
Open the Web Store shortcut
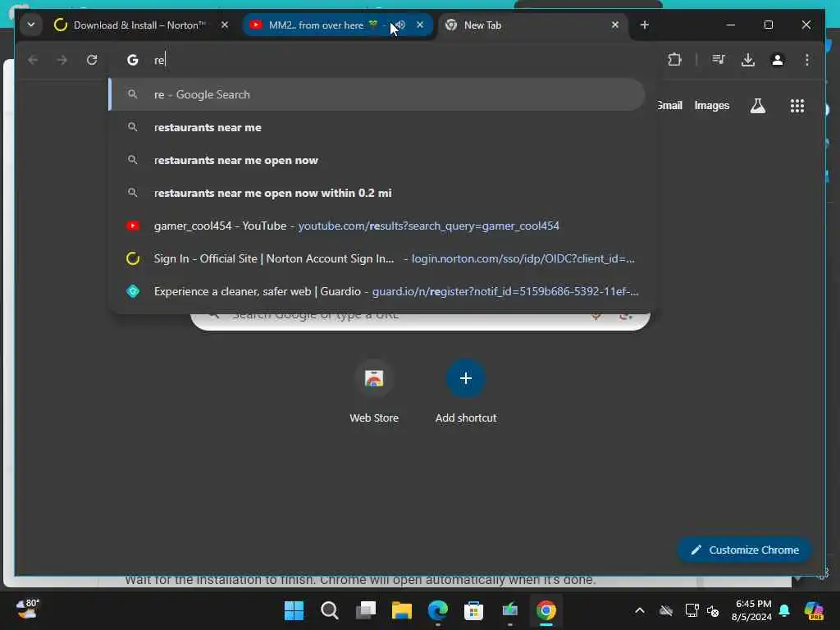374,391
